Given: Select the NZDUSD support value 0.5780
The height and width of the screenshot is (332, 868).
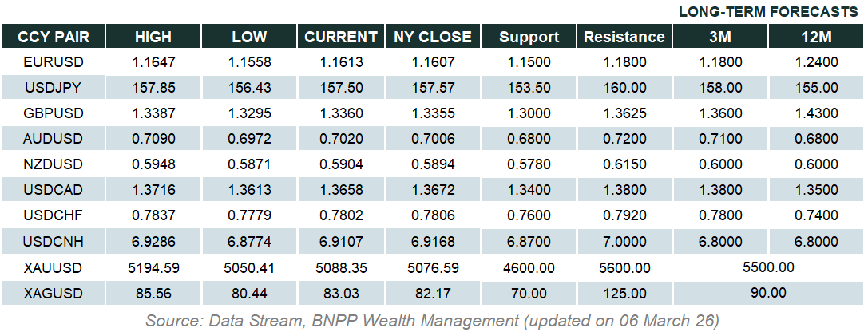Looking at the screenshot, I should [528, 164].
